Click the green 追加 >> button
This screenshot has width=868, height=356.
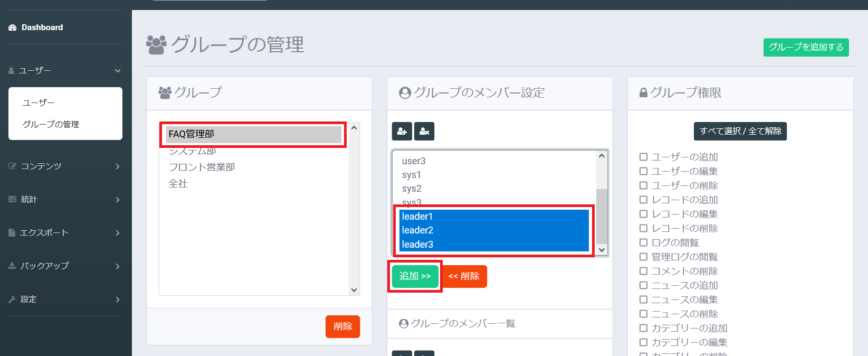point(415,276)
